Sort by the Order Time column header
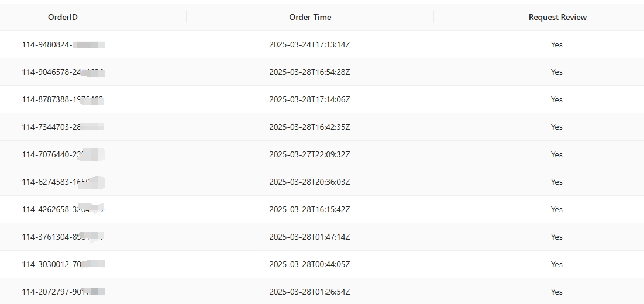Viewport: 644px width, 304px height. (x=310, y=17)
